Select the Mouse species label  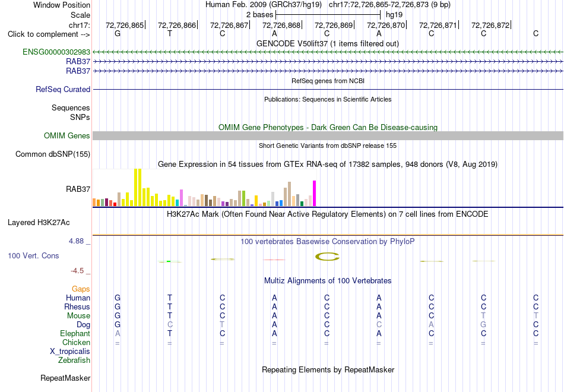pyautogui.click(x=78, y=316)
